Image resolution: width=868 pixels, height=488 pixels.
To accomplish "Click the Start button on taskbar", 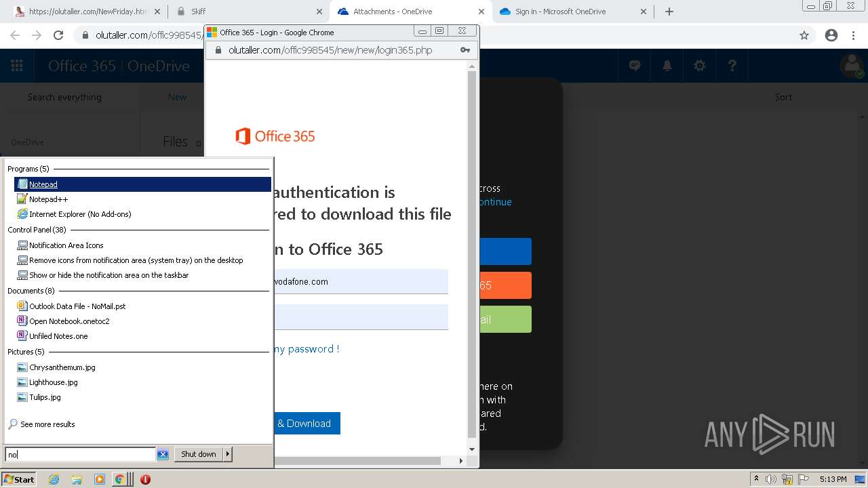I will coord(19,479).
